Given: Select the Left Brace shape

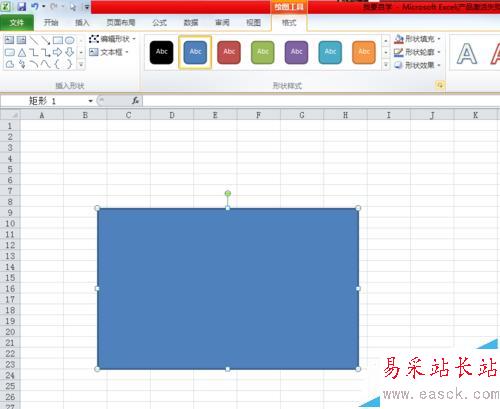Looking at the screenshot, I should [57, 64].
